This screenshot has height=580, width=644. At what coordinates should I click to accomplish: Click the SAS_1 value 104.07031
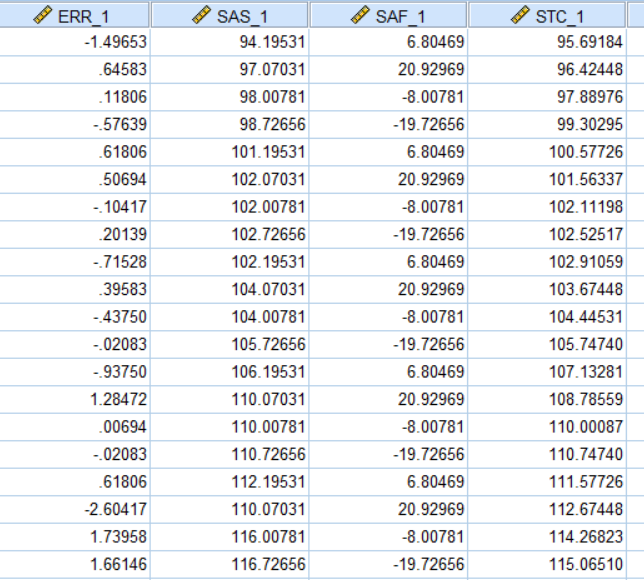tap(268, 289)
